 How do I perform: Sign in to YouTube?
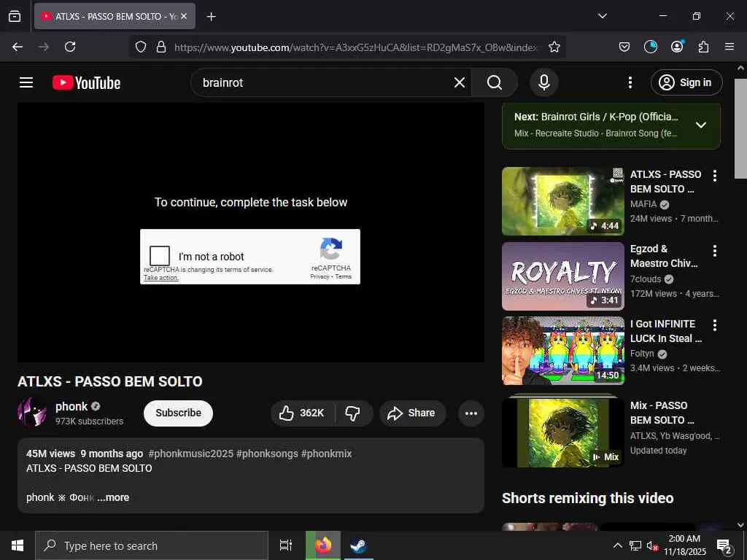coord(686,82)
